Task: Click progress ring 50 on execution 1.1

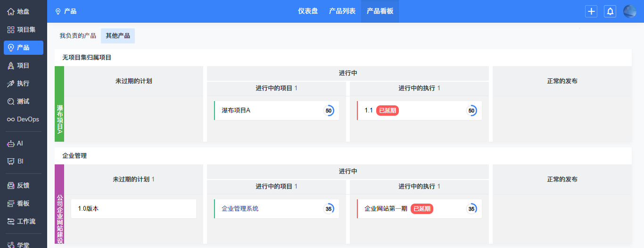Action: (x=471, y=111)
